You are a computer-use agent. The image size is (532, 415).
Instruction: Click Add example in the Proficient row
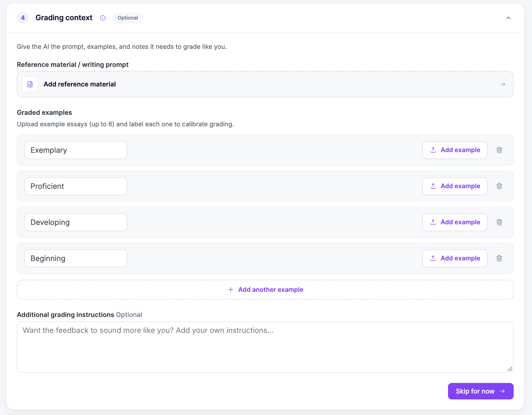455,186
